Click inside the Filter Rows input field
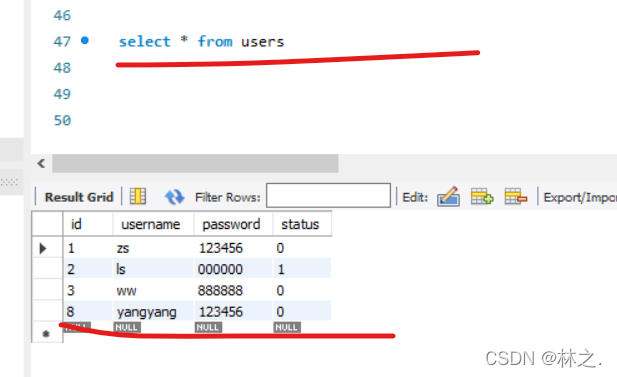The image size is (617, 377). click(328, 195)
